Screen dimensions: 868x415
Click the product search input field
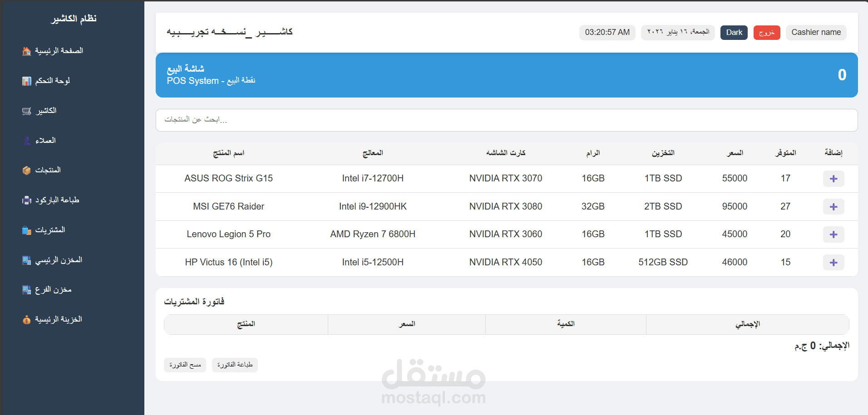tap(506, 120)
